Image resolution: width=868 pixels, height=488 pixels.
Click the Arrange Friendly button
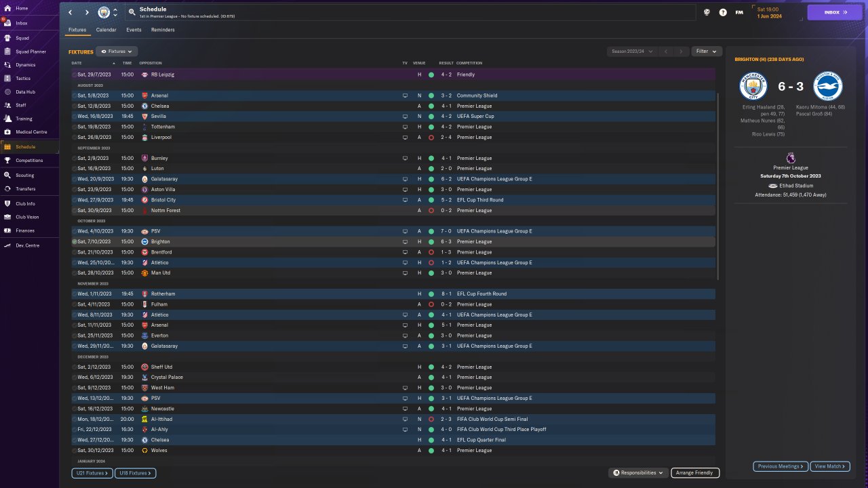(x=695, y=473)
